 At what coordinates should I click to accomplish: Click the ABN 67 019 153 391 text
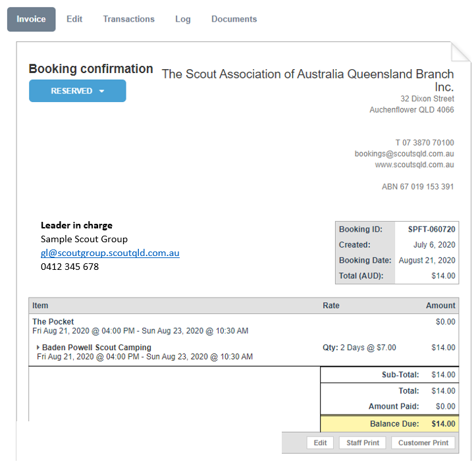click(x=417, y=186)
